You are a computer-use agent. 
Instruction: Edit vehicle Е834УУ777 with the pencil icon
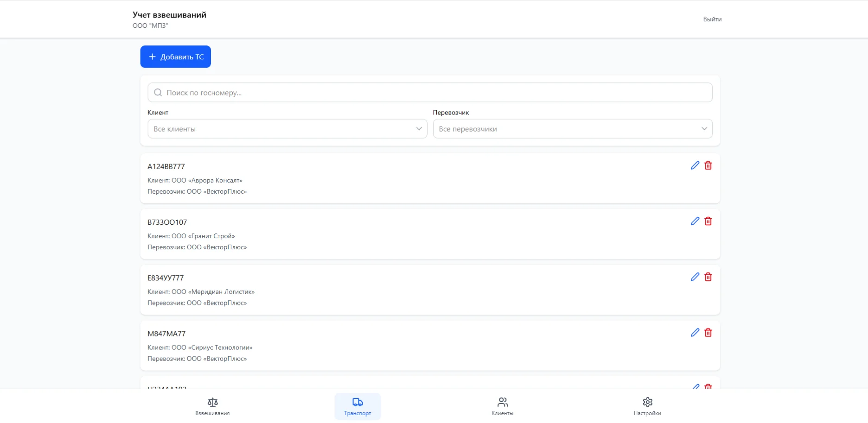pyautogui.click(x=695, y=277)
